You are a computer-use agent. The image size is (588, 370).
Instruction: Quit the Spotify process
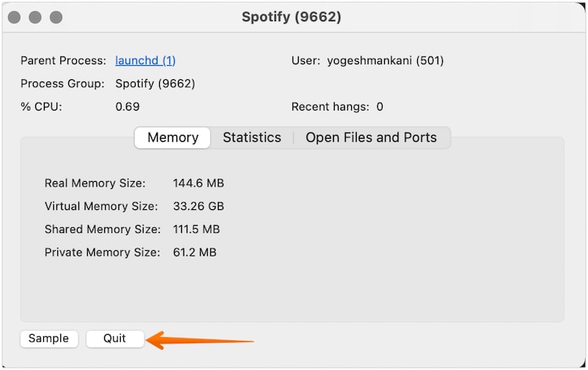tap(114, 339)
